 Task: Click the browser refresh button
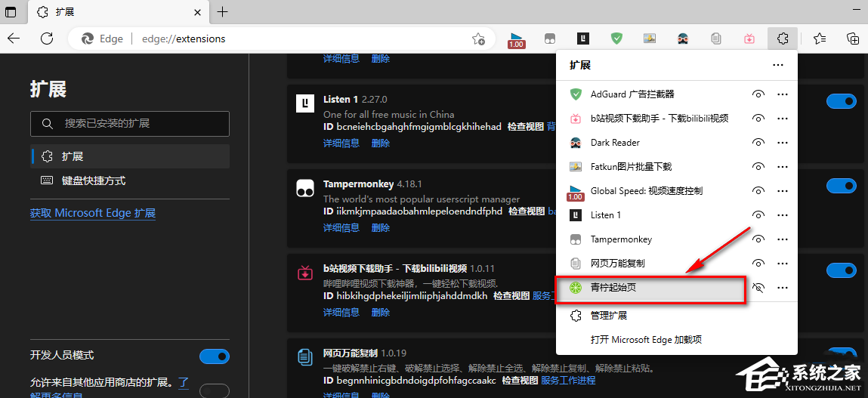coord(47,39)
